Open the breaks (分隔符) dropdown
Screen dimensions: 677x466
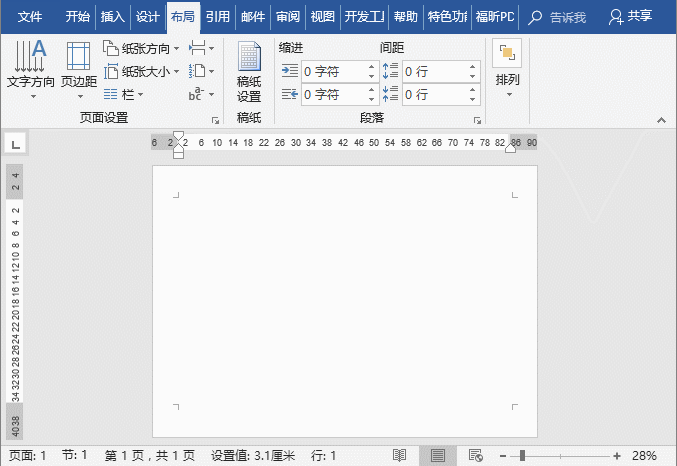pyautogui.click(x=201, y=48)
